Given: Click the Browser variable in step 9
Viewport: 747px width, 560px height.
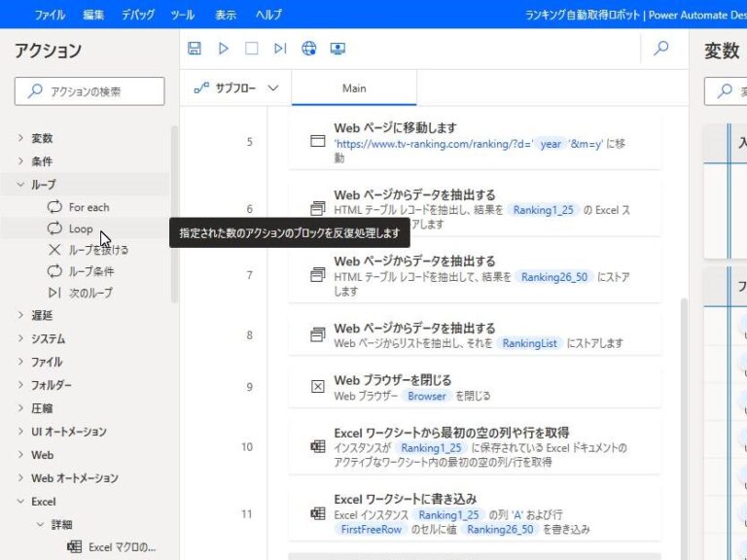Looking at the screenshot, I should point(426,397).
